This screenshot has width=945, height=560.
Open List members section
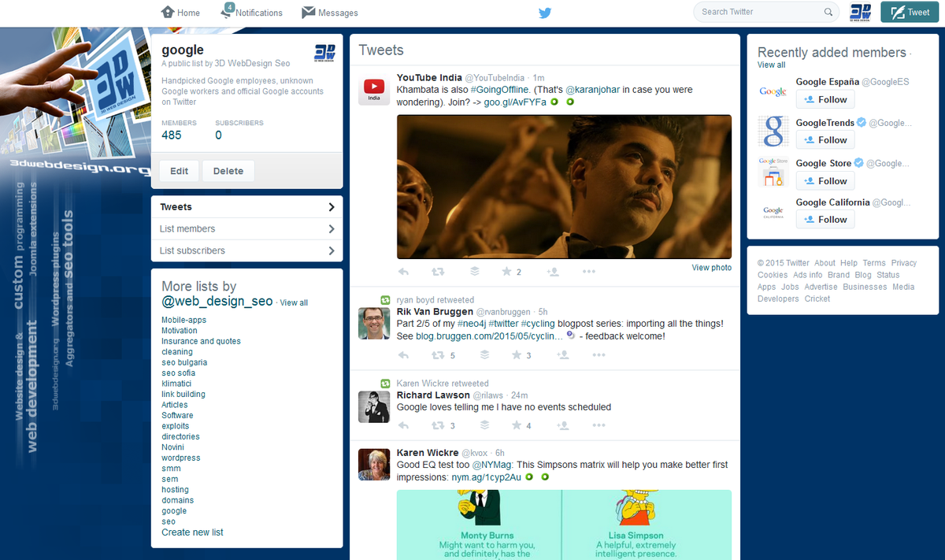[x=247, y=229]
